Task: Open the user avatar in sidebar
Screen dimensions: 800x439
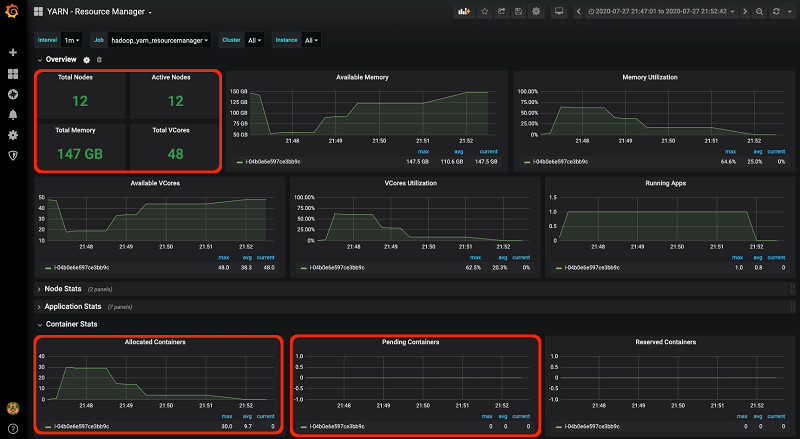Action: coord(13,408)
